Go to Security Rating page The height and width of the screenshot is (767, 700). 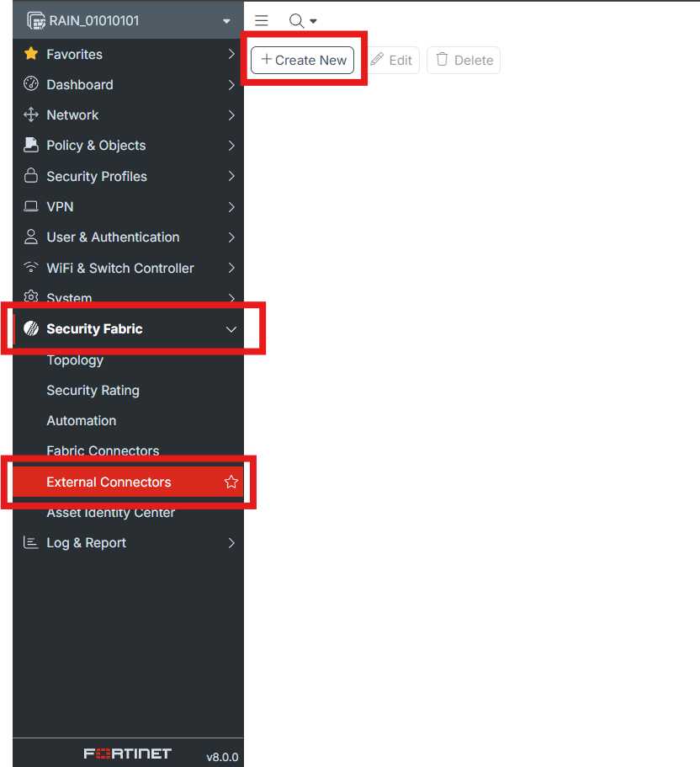(93, 391)
